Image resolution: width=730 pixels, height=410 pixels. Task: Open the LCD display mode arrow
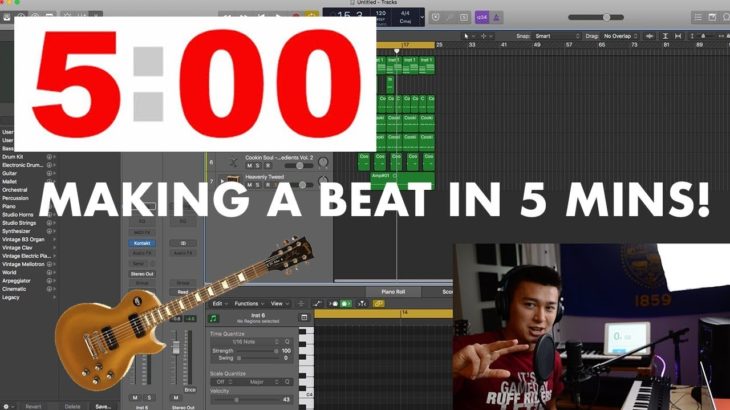pos(422,18)
